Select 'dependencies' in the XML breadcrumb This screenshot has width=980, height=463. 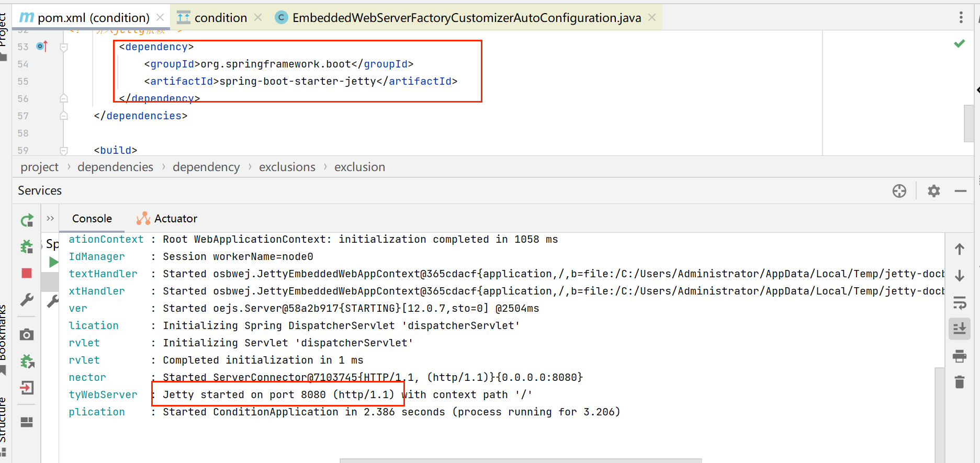[x=115, y=167]
